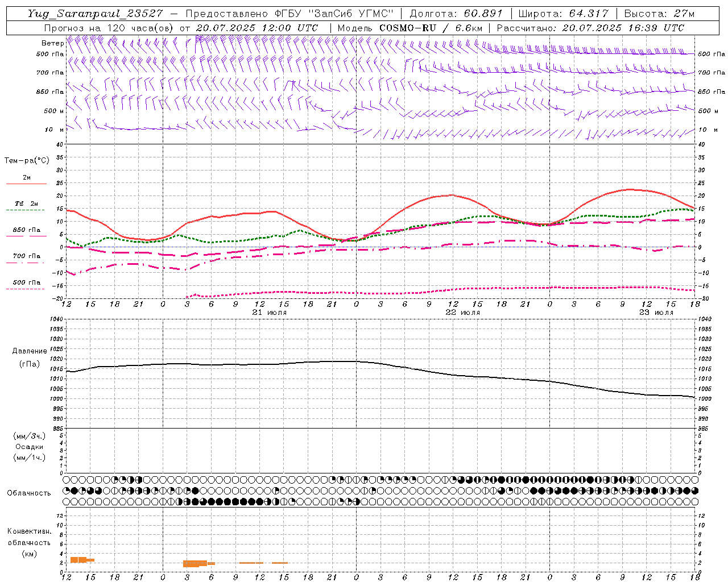Click the model name COSMO-RU

pyautogui.click(x=408, y=28)
